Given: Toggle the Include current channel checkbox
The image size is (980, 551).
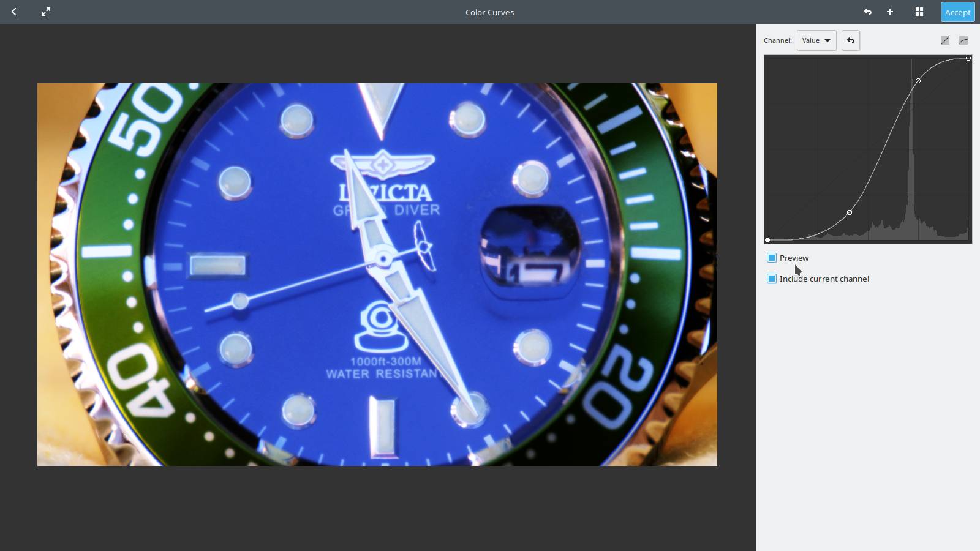Looking at the screenshot, I should [x=772, y=279].
